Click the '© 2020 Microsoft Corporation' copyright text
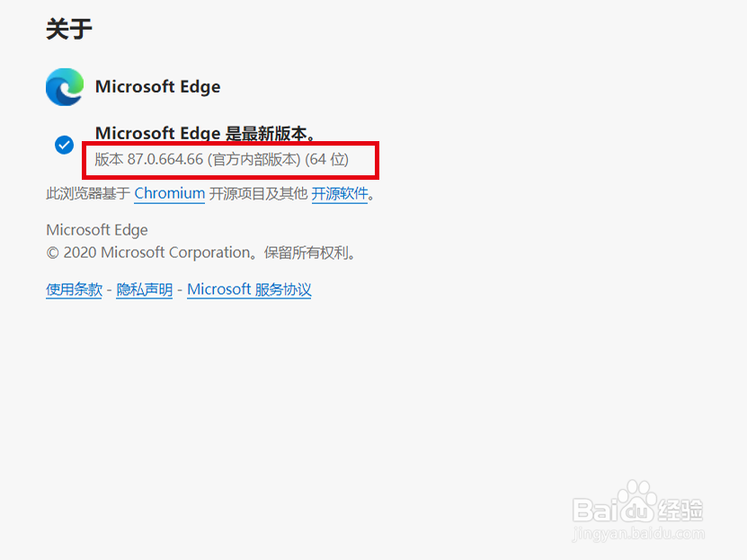 tap(148, 253)
